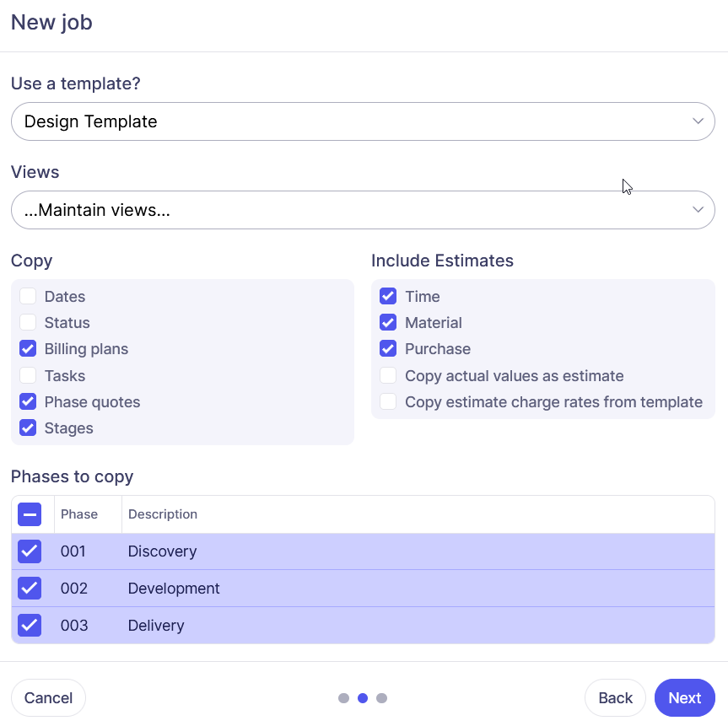
Task: Toggle the select-all phases header checkbox
Action: [x=30, y=514]
